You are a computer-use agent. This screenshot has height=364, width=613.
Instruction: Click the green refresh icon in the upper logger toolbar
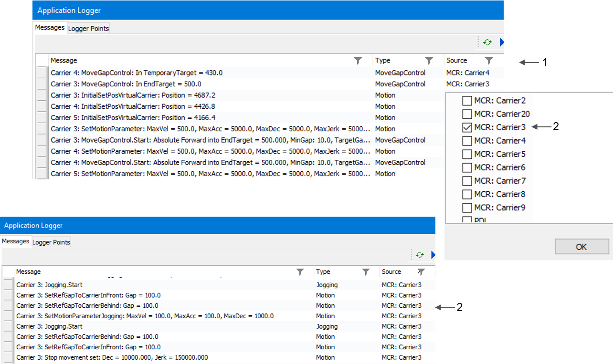[x=487, y=42]
